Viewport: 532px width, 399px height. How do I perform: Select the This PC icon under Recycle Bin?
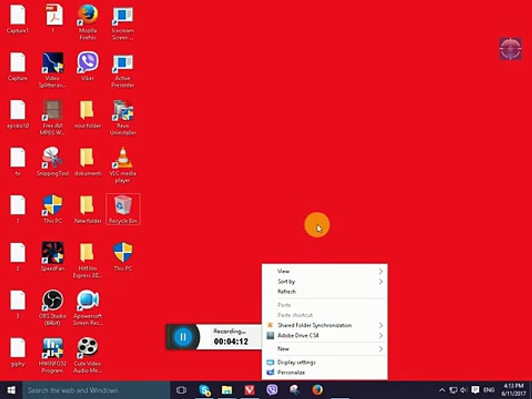tap(122, 257)
